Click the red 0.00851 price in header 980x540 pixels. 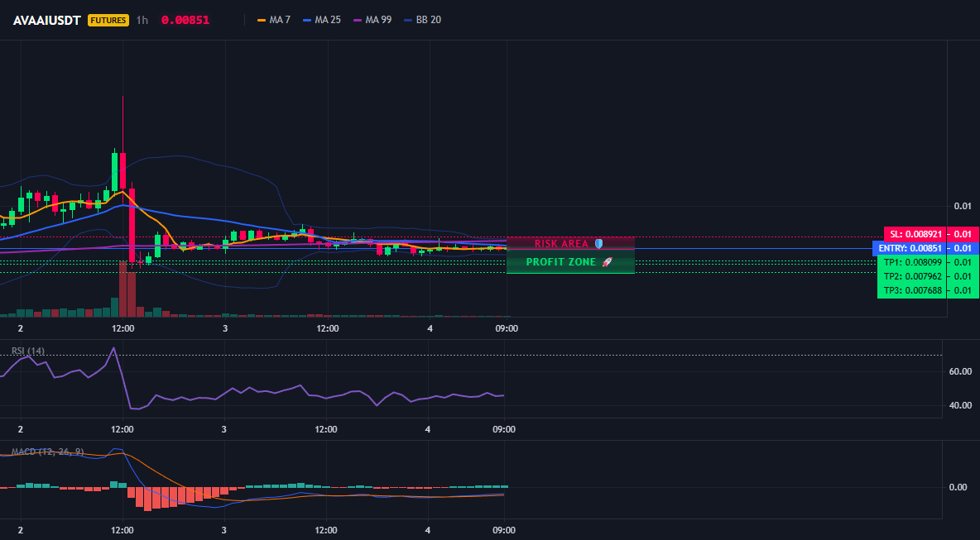pos(185,20)
